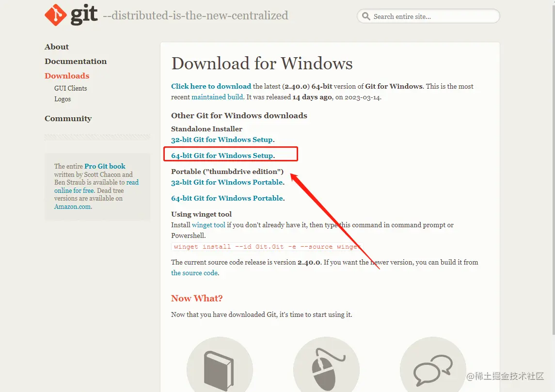Click the Portable thumbdrive edition subheading

227,172
